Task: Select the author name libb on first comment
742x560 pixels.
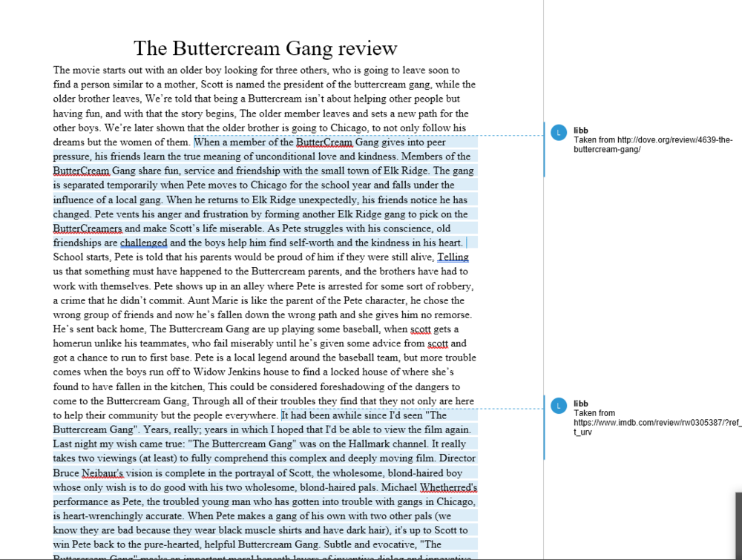Action: tap(581, 131)
